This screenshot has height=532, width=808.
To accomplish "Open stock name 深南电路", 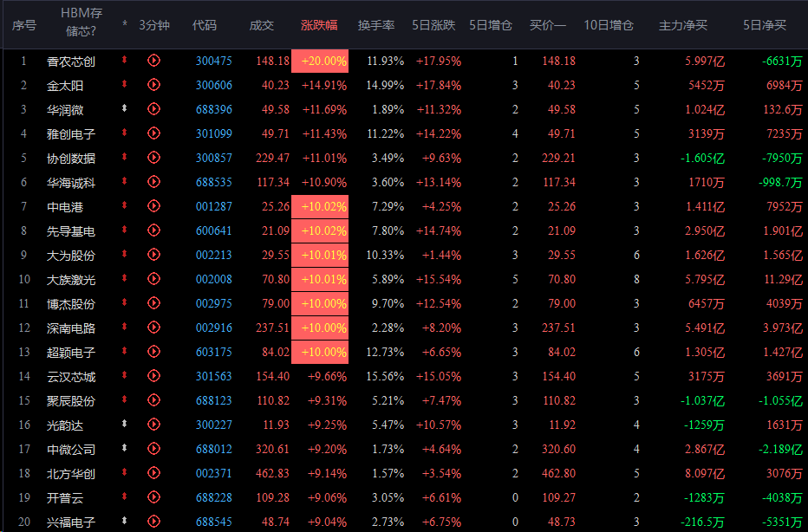I will (x=71, y=328).
